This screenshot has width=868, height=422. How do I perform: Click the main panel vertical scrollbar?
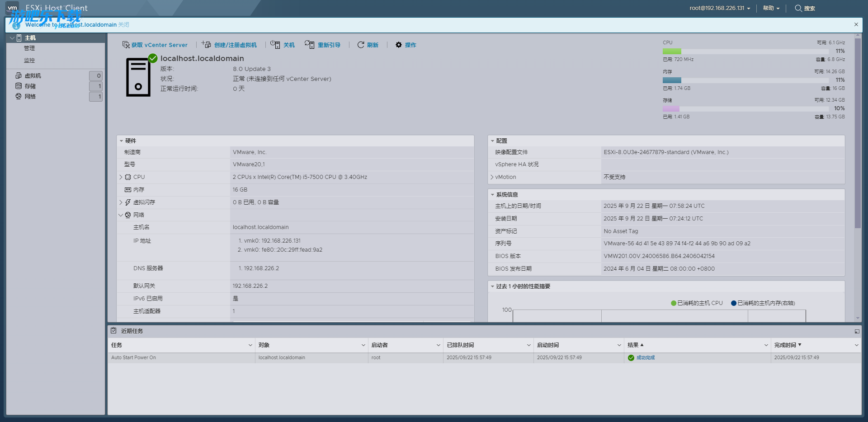tap(858, 136)
